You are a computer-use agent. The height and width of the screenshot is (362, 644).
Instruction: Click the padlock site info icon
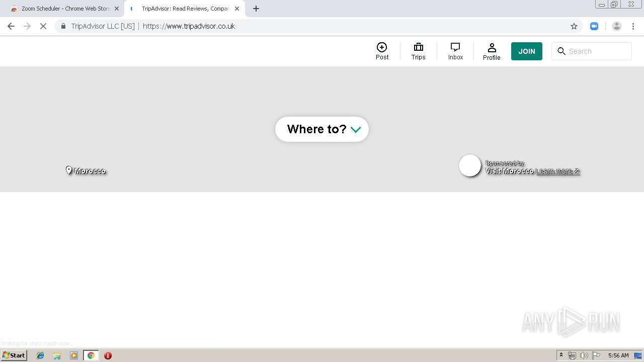(x=63, y=26)
